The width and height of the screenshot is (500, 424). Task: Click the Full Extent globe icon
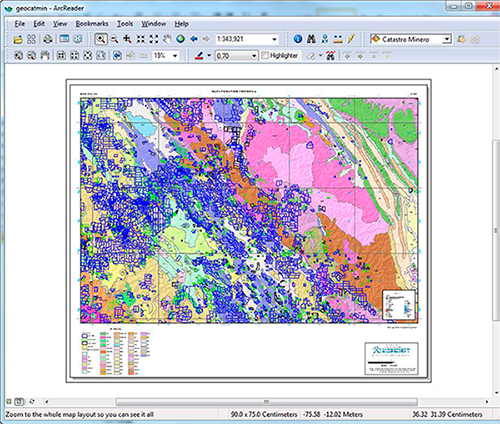coord(180,39)
